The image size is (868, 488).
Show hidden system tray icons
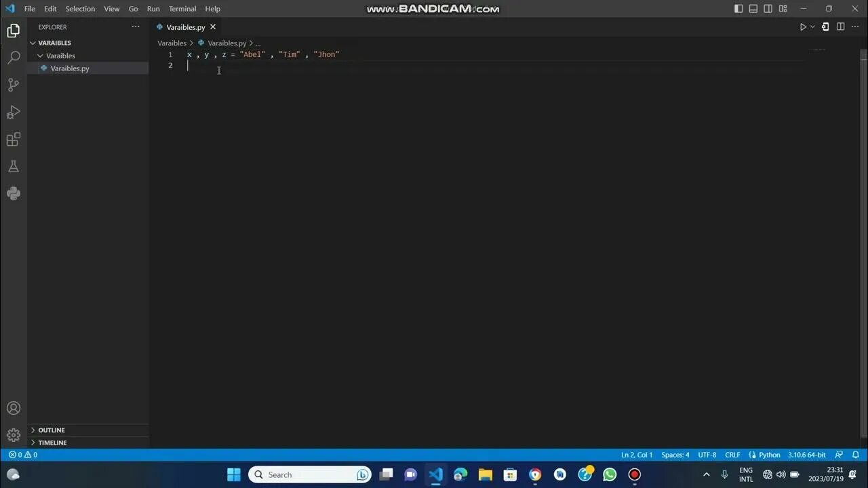pyautogui.click(x=707, y=474)
